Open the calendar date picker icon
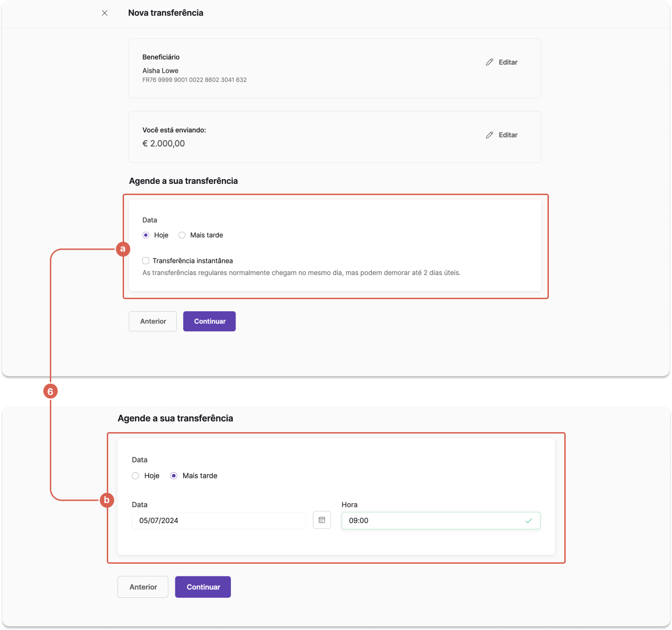 pos(322,520)
